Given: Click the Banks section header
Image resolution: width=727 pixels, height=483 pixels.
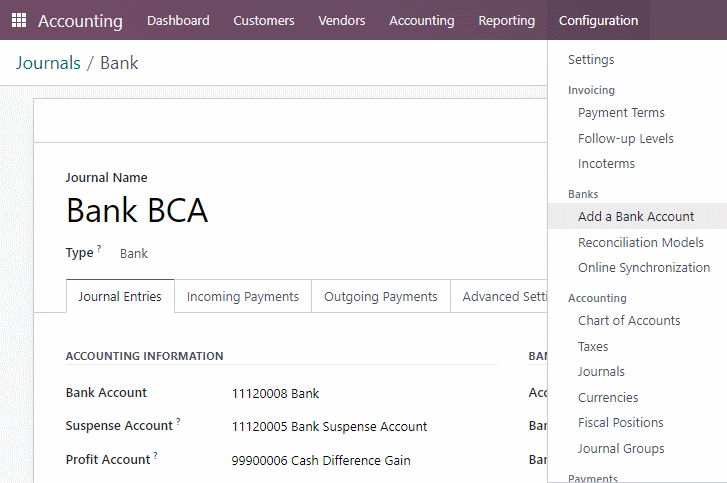Looking at the screenshot, I should [x=583, y=194].
